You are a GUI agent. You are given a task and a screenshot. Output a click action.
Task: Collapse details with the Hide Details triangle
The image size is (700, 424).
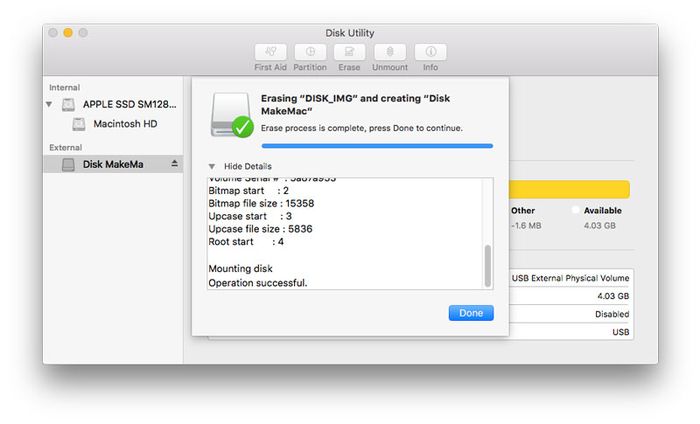point(212,166)
